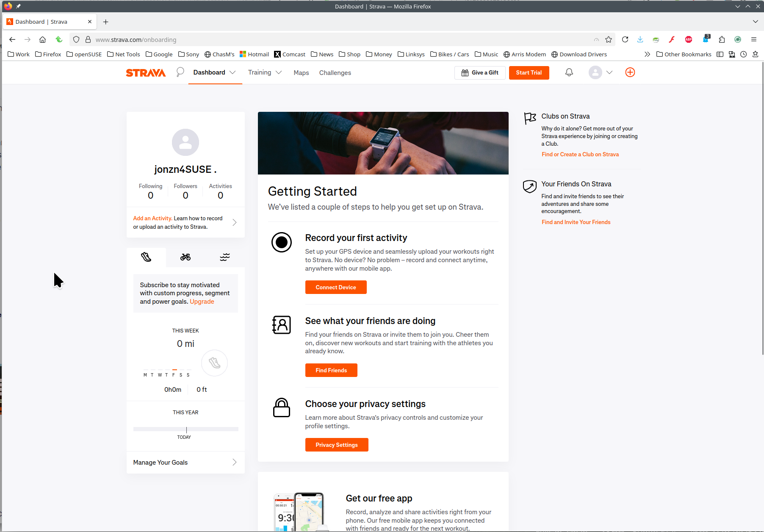Click the large profile picture placeholder
The width and height of the screenshot is (764, 532).
click(x=185, y=142)
